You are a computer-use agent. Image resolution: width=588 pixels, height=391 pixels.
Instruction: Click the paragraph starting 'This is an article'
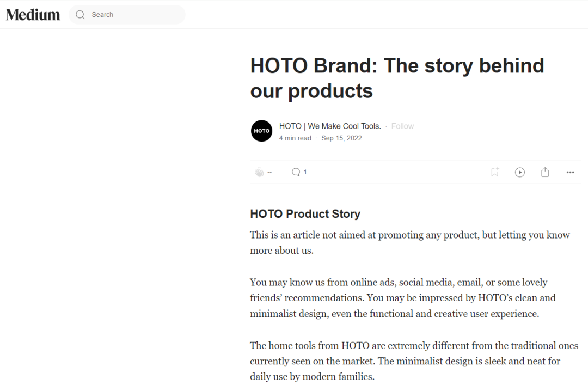(x=410, y=242)
